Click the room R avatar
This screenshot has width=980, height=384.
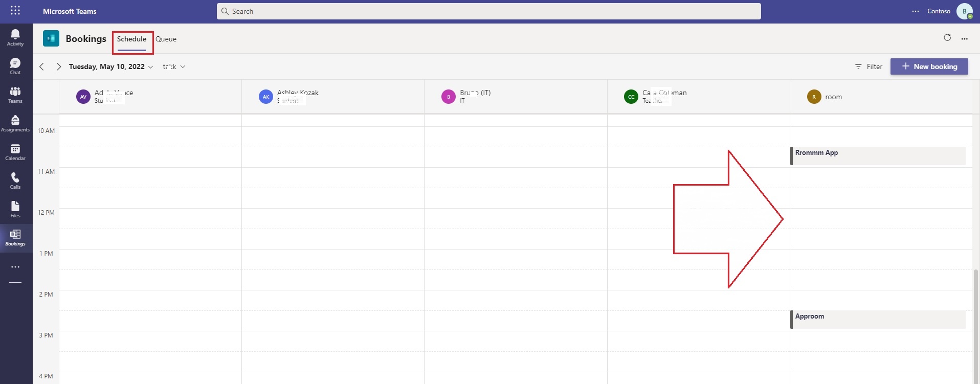(x=814, y=97)
